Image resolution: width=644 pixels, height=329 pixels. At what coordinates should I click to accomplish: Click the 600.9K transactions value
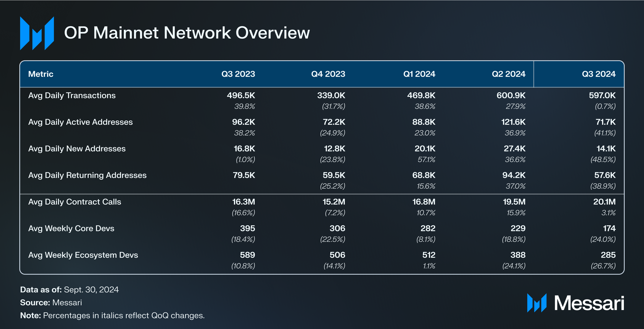pos(511,95)
